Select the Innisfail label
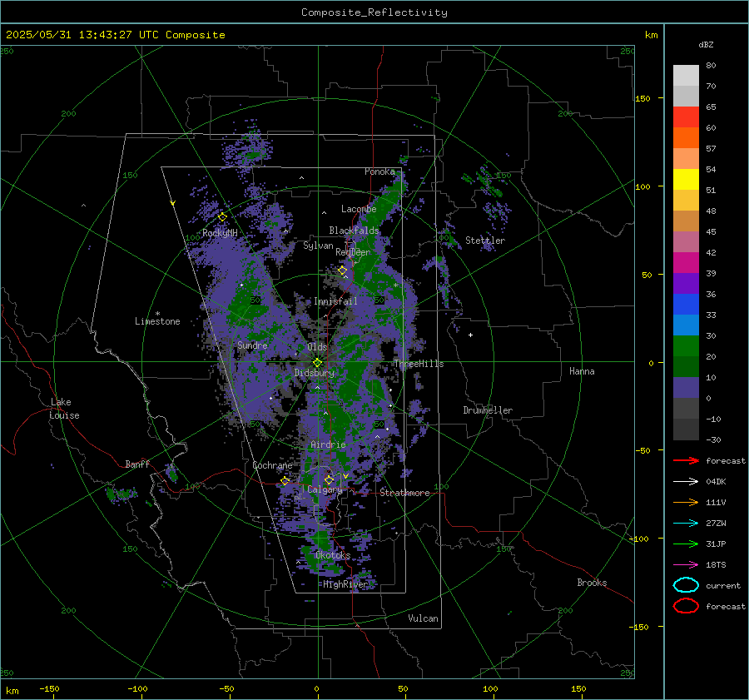The image size is (749, 700). [335, 301]
